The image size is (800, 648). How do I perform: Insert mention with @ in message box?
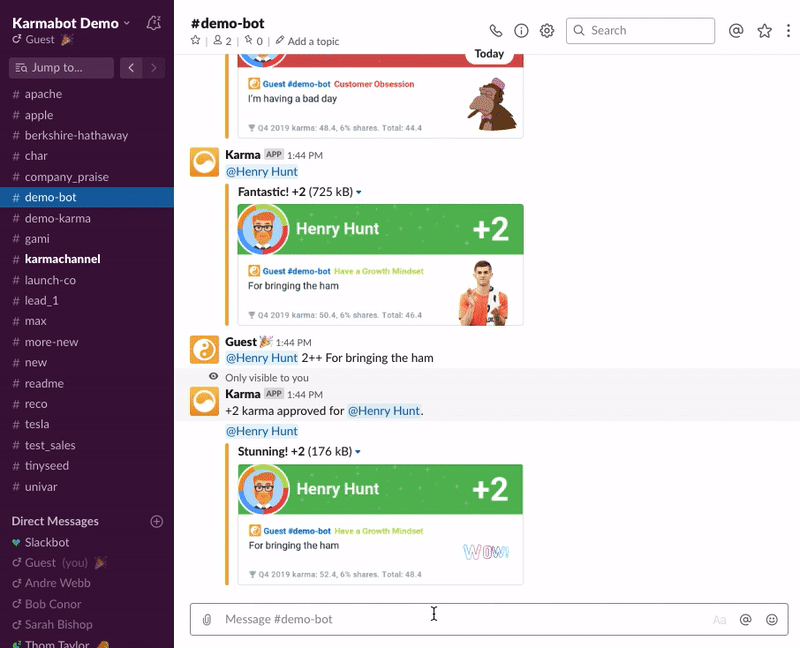tap(745, 619)
